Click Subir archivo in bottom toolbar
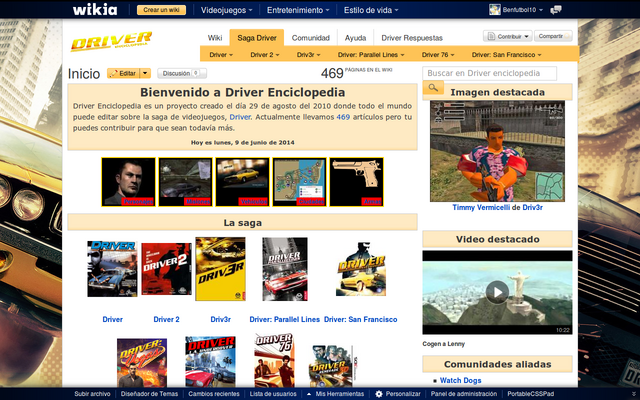 [x=92, y=394]
